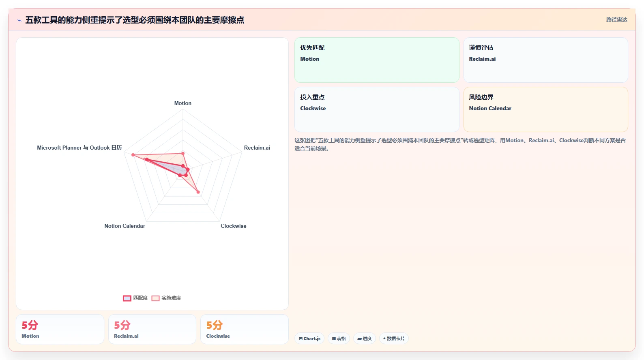Click the Notion Calendar axis label on radar
Viewport: 644px width, 360px height.
[x=125, y=226]
